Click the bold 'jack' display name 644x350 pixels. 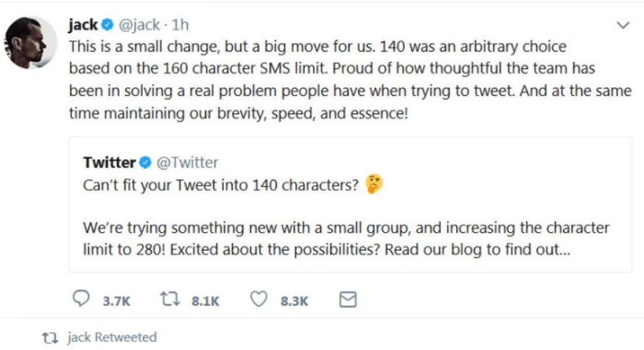[83, 25]
